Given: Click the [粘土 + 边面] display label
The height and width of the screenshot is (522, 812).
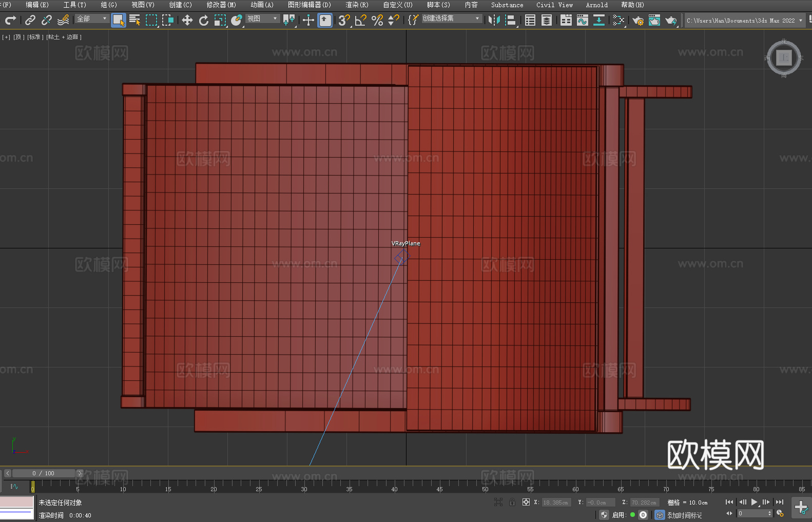Looking at the screenshot, I should point(64,37).
